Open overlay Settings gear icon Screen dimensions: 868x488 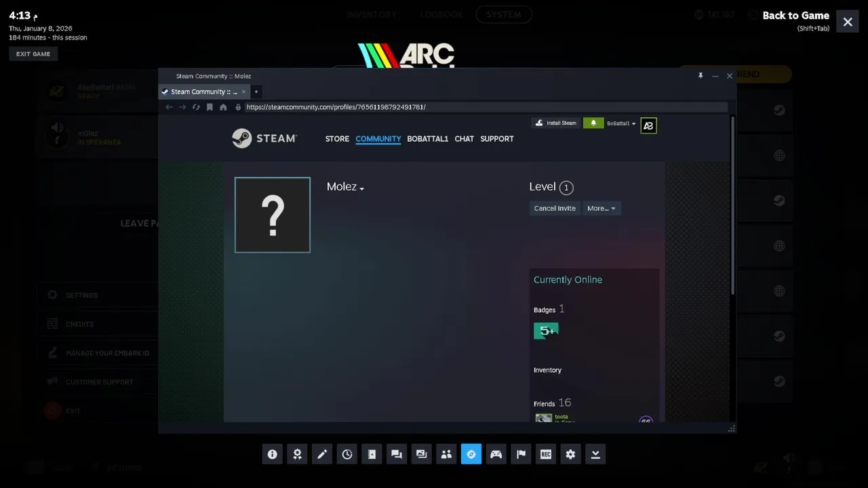tap(570, 454)
